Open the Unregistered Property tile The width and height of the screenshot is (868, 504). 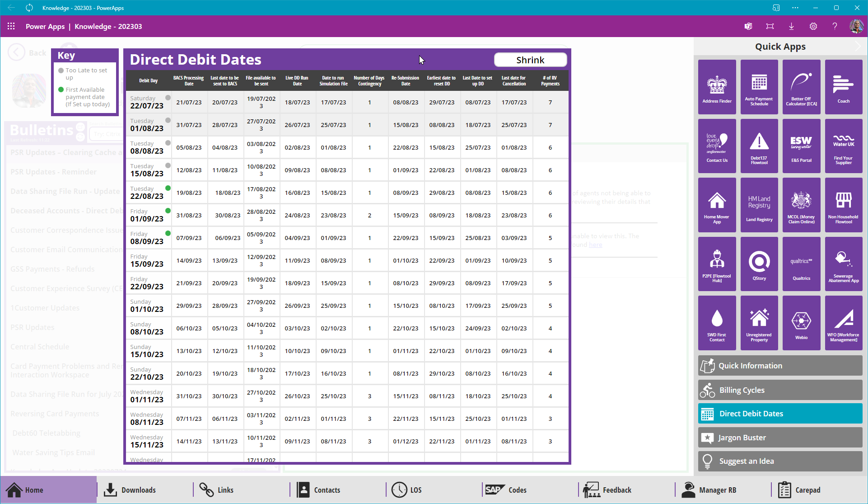pos(759,323)
